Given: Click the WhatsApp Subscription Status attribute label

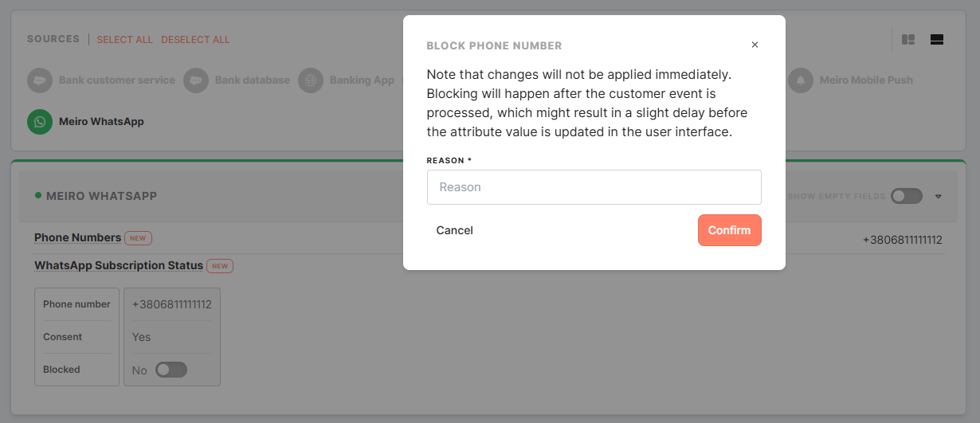Looking at the screenshot, I should (119, 265).
